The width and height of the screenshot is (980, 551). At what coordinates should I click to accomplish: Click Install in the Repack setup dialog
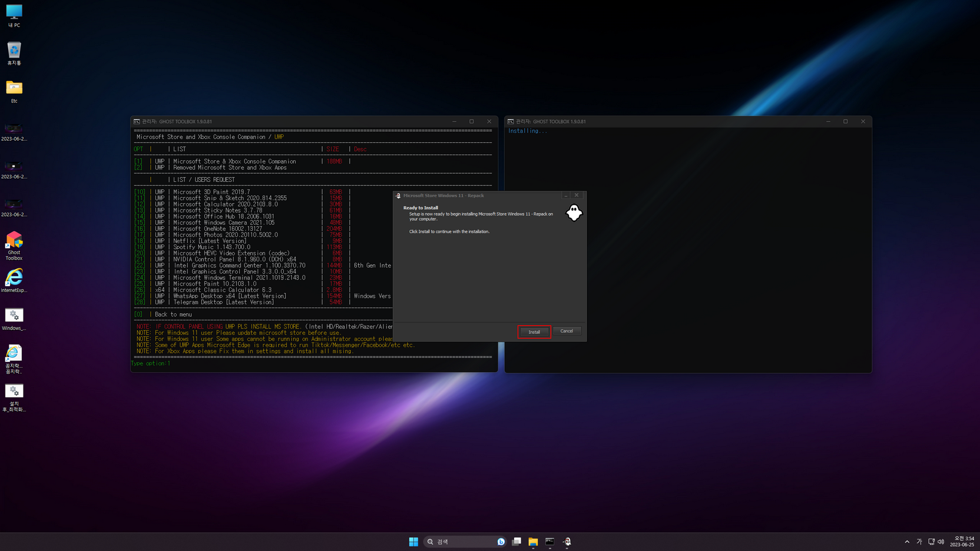[x=534, y=332]
